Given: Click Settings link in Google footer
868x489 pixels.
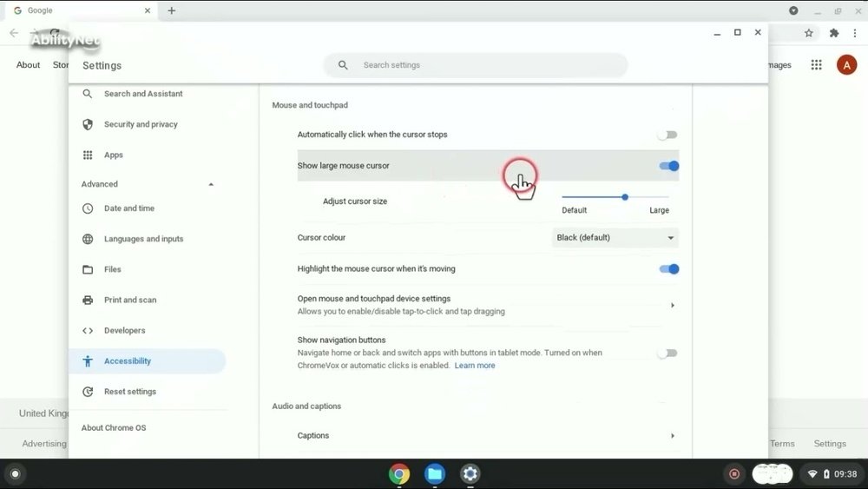Looking at the screenshot, I should (829, 444).
